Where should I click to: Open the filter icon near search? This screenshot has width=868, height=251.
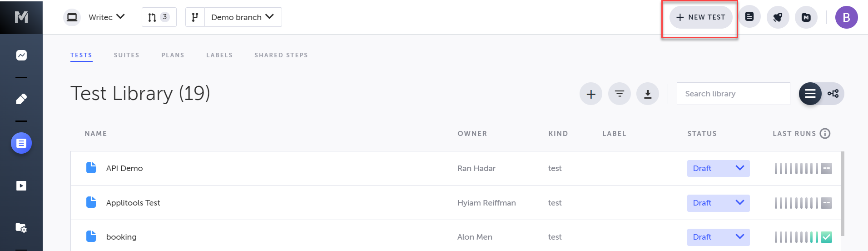coord(619,94)
